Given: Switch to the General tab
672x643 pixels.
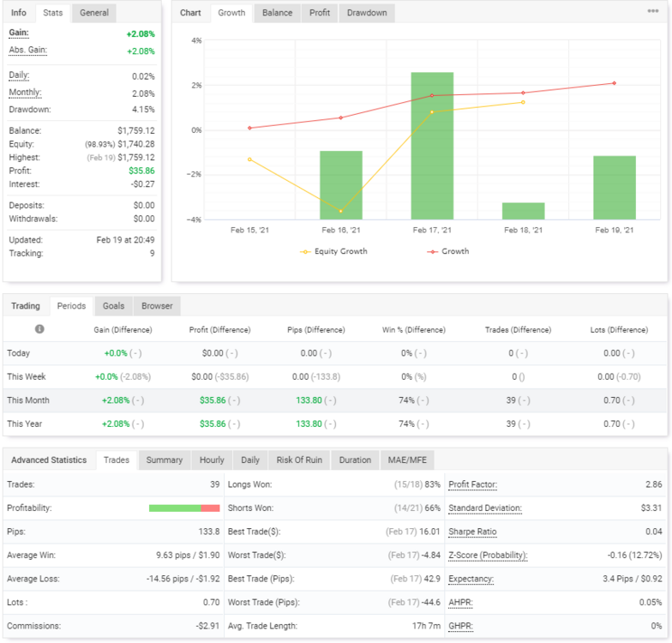Looking at the screenshot, I should pyautogui.click(x=94, y=13).
